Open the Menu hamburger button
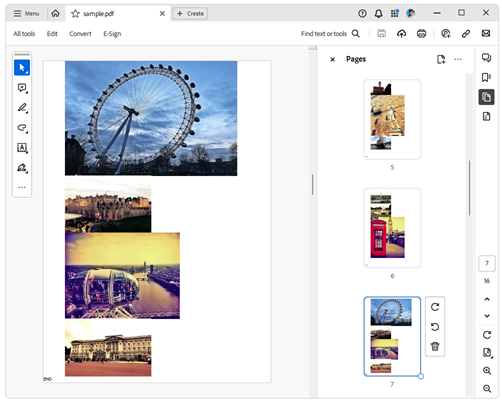This screenshot has width=502, height=403. click(26, 13)
